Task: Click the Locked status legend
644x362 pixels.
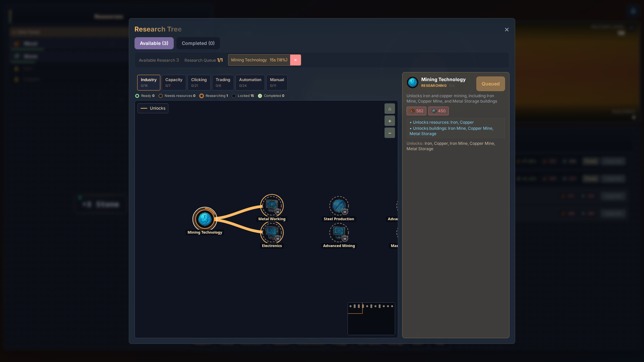Action: (243, 96)
